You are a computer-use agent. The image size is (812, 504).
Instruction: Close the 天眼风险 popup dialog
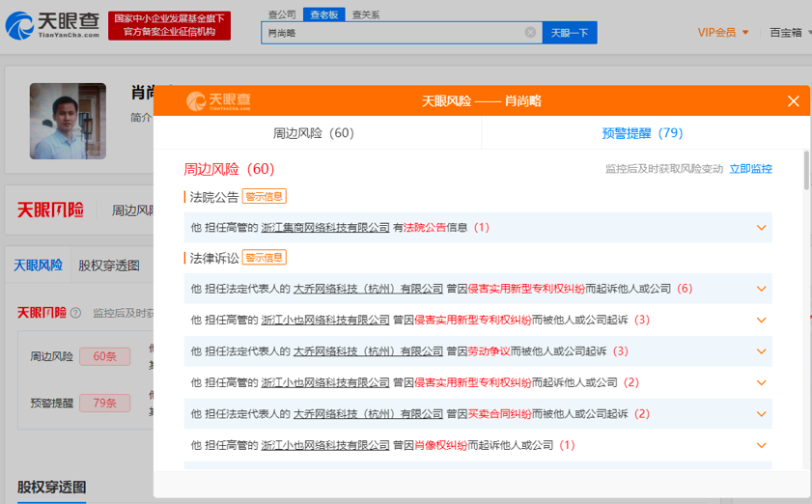[793, 101]
